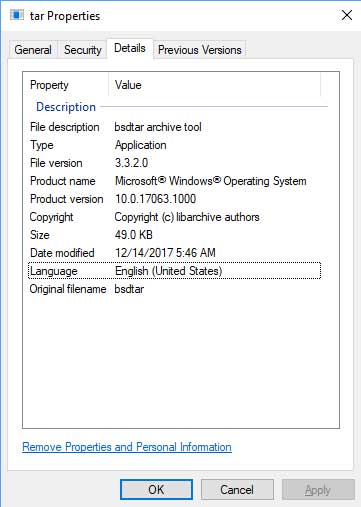The image size is (361, 507).
Task: Click the 'English (United States)' value
Action: (169, 271)
